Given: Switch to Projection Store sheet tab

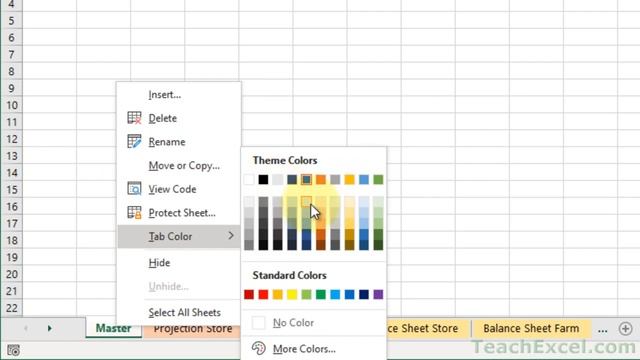Looking at the screenshot, I should pyautogui.click(x=193, y=328).
